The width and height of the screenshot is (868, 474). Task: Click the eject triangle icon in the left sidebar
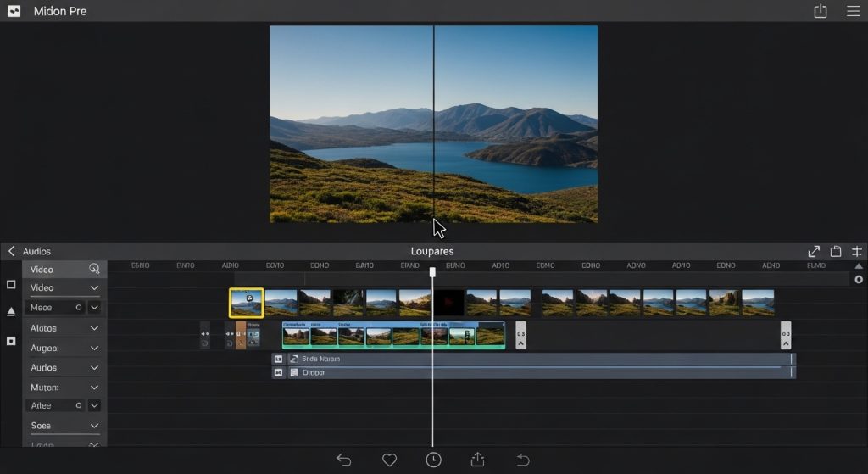(x=10, y=312)
